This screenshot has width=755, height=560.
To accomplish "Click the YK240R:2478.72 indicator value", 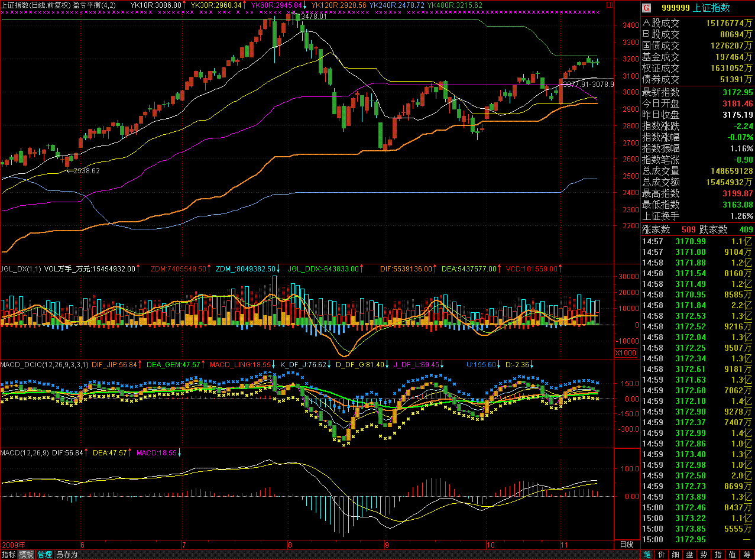I will click(x=397, y=5).
